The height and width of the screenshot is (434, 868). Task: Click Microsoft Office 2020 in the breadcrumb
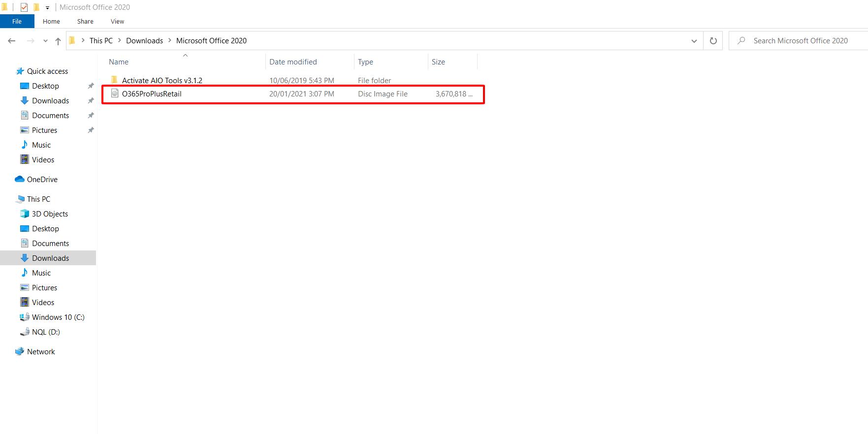coord(211,41)
